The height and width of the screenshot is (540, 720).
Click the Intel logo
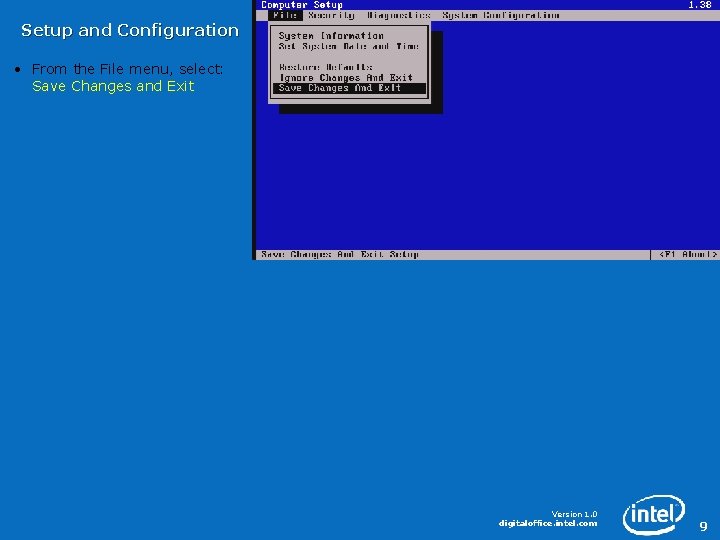coord(653,514)
